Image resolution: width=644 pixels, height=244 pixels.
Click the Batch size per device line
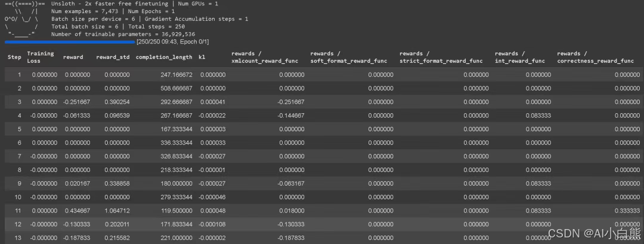(x=150, y=19)
